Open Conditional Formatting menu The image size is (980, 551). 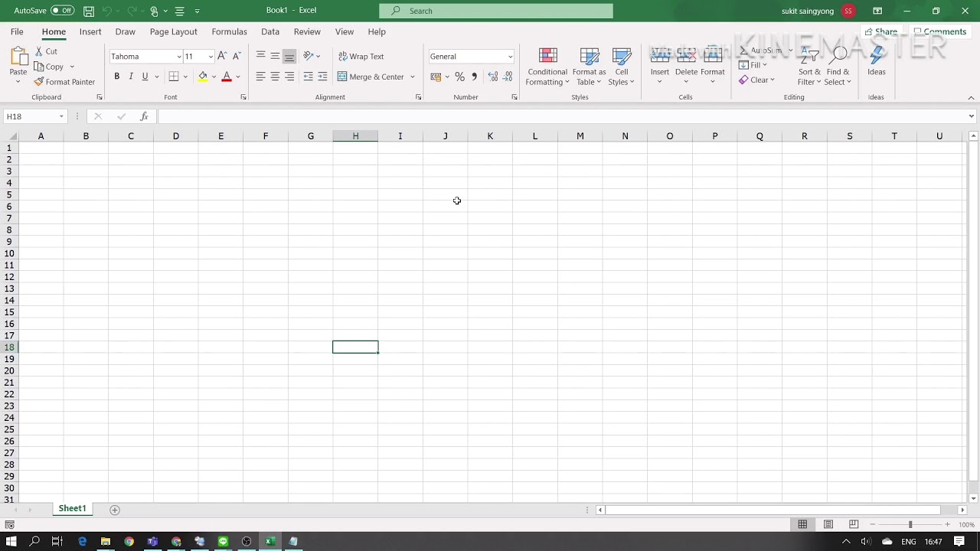coord(547,67)
